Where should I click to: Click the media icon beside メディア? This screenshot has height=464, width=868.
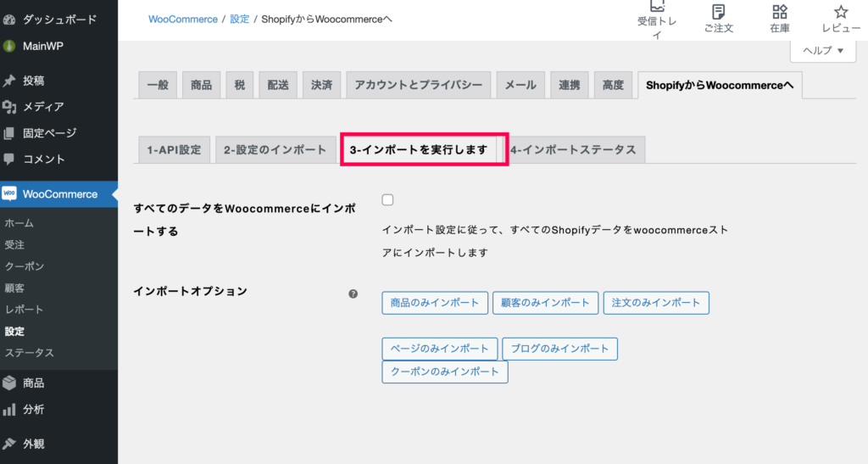click(8, 107)
